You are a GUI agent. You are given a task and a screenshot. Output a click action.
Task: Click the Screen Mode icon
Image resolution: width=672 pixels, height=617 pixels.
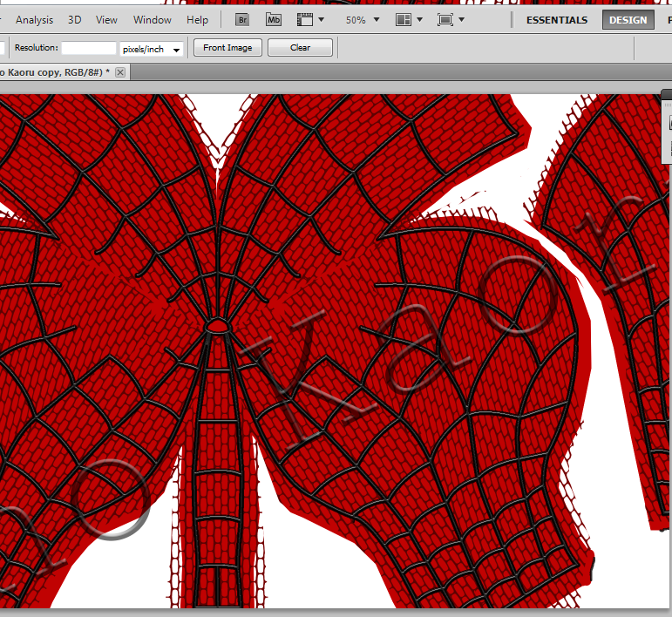[x=445, y=20]
